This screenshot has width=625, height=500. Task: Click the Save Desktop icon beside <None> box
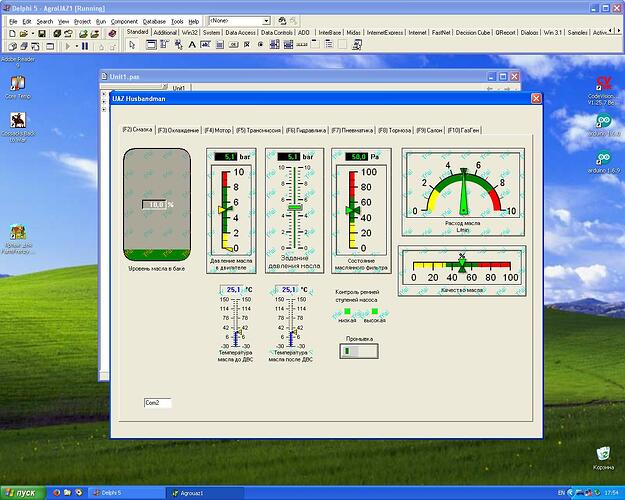[282, 21]
